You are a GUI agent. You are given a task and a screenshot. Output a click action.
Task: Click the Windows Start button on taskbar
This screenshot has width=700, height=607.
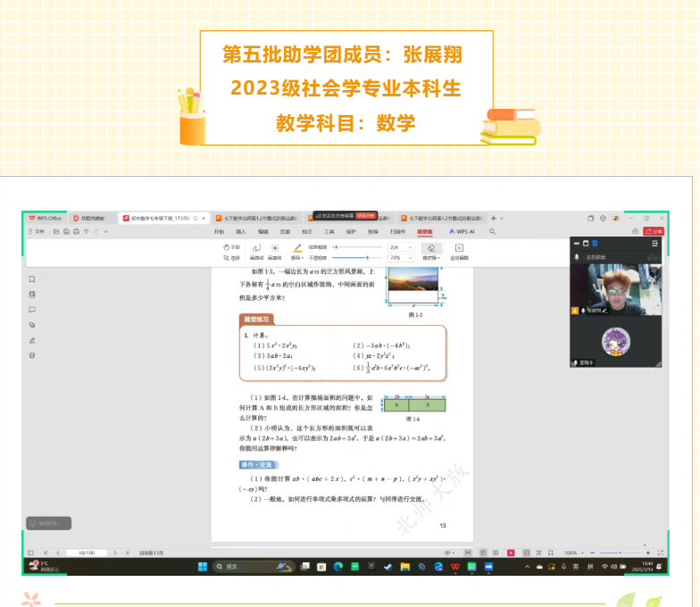click(201, 566)
